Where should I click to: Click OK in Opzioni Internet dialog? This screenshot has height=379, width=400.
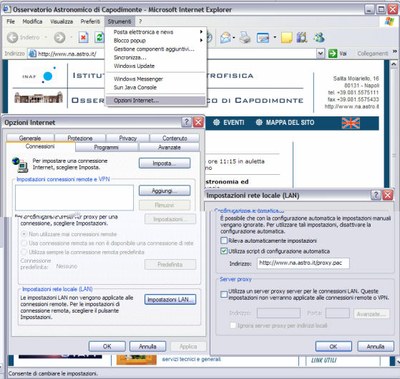tap(107, 346)
